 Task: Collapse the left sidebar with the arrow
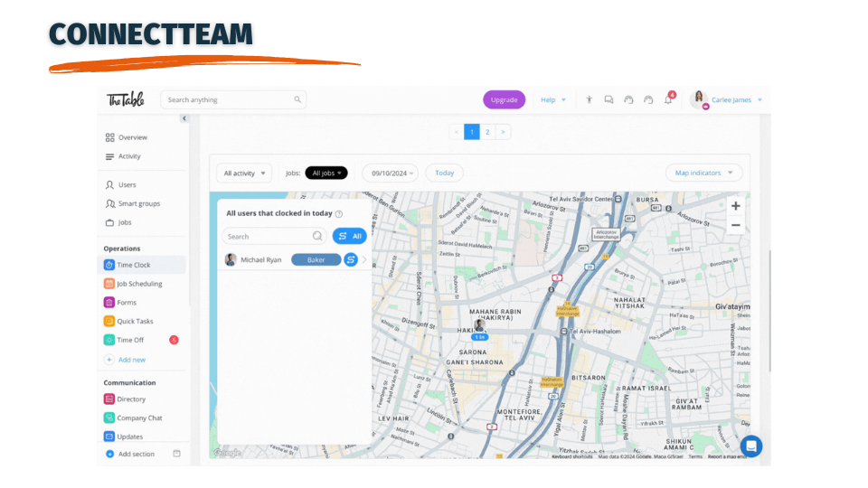click(x=184, y=118)
